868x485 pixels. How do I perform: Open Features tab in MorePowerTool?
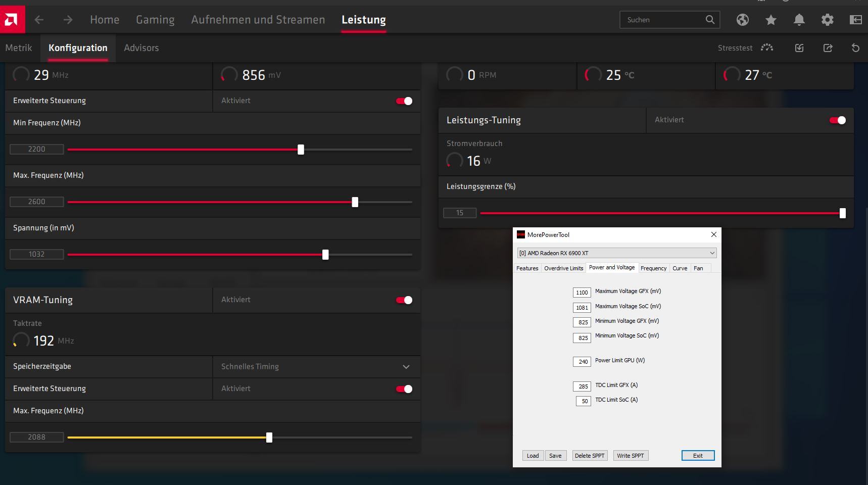pos(527,268)
